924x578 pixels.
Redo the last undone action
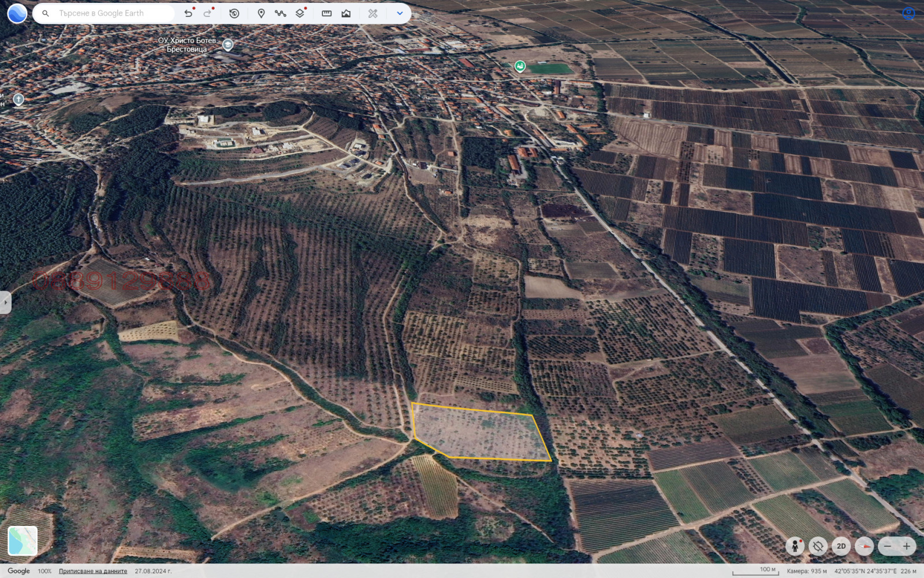(x=207, y=13)
